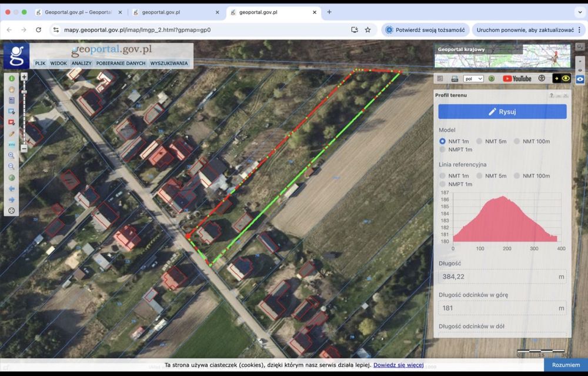Select the pencil drawing tool
The image size is (588, 376).
pyautogui.click(x=11, y=134)
